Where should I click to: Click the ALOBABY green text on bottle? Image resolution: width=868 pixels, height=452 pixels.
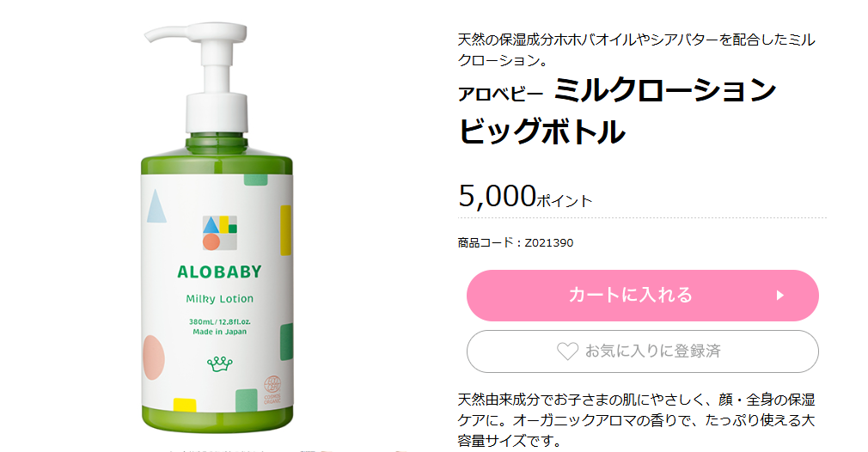coord(219,272)
